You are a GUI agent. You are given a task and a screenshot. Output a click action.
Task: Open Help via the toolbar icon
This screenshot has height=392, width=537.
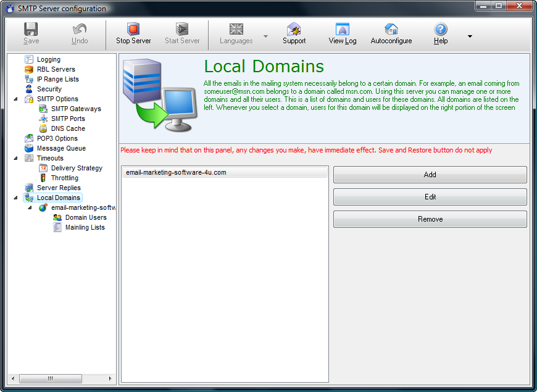coord(440,30)
